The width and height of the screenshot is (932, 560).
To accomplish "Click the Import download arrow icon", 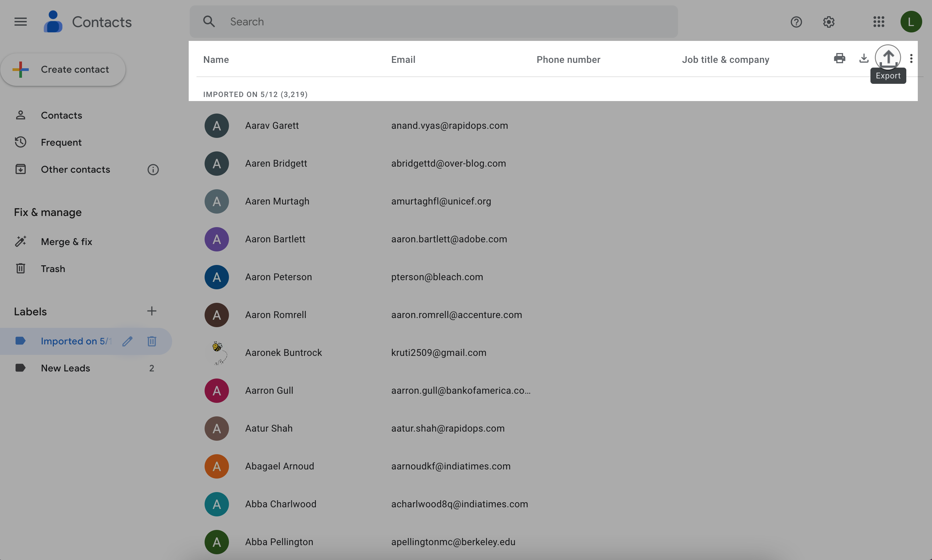I will pyautogui.click(x=863, y=58).
